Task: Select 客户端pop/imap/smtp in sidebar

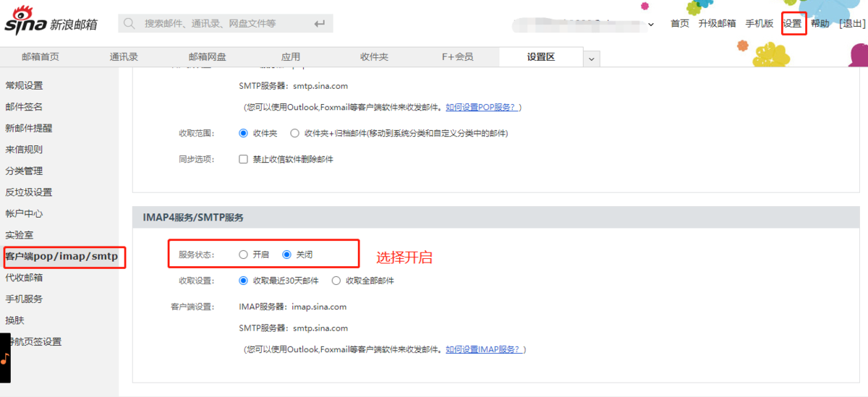Action: [61, 256]
